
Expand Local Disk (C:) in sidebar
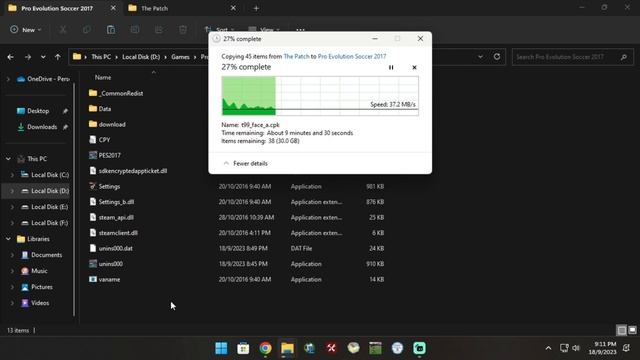point(12,175)
